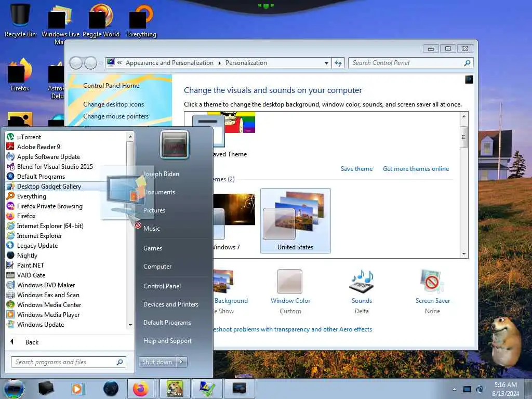532x399 pixels.
Task: Click Search Control Panel field
Action: [x=410, y=63]
